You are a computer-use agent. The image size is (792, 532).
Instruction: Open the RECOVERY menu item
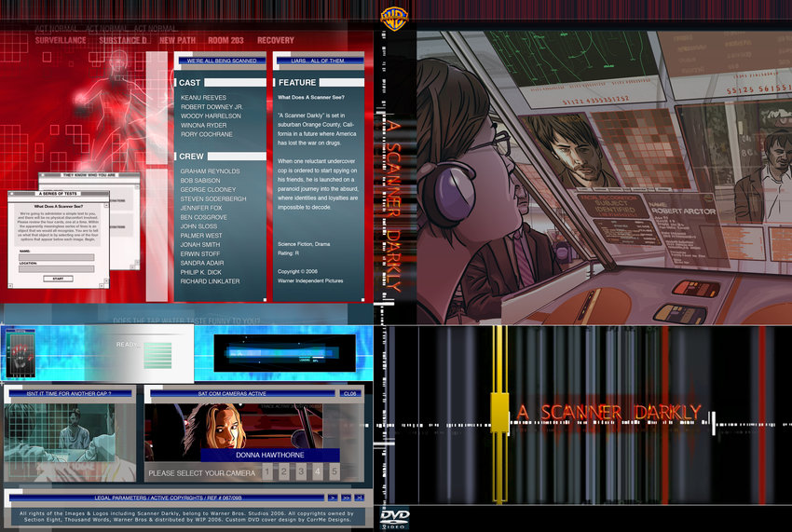point(275,40)
